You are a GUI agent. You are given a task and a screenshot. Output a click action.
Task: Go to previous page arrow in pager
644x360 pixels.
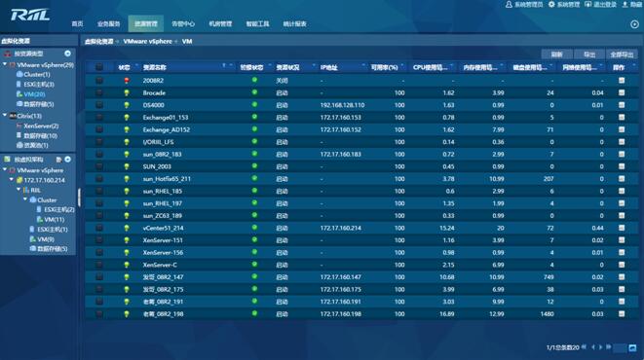592,347
